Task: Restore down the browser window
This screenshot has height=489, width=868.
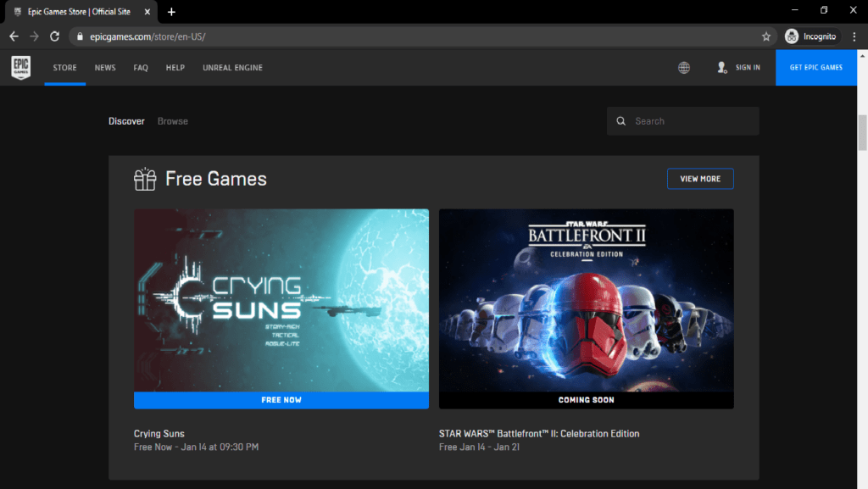Action: [x=824, y=10]
